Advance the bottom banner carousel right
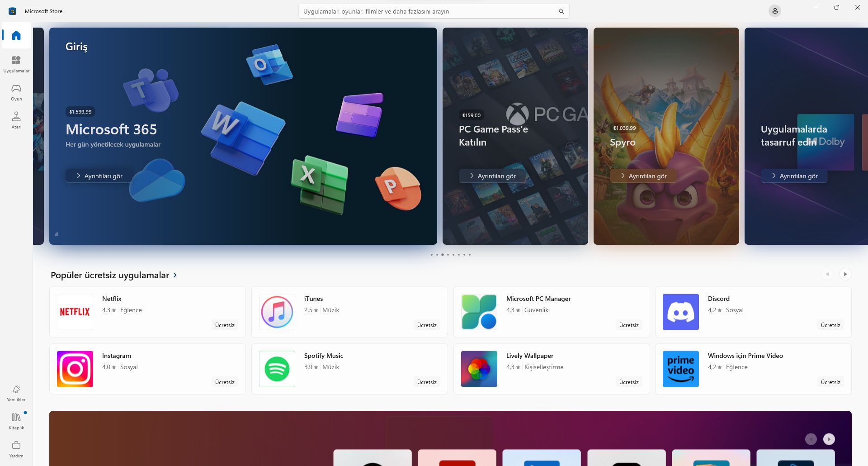The height and width of the screenshot is (466, 868). pyautogui.click(x=829, y=439)
